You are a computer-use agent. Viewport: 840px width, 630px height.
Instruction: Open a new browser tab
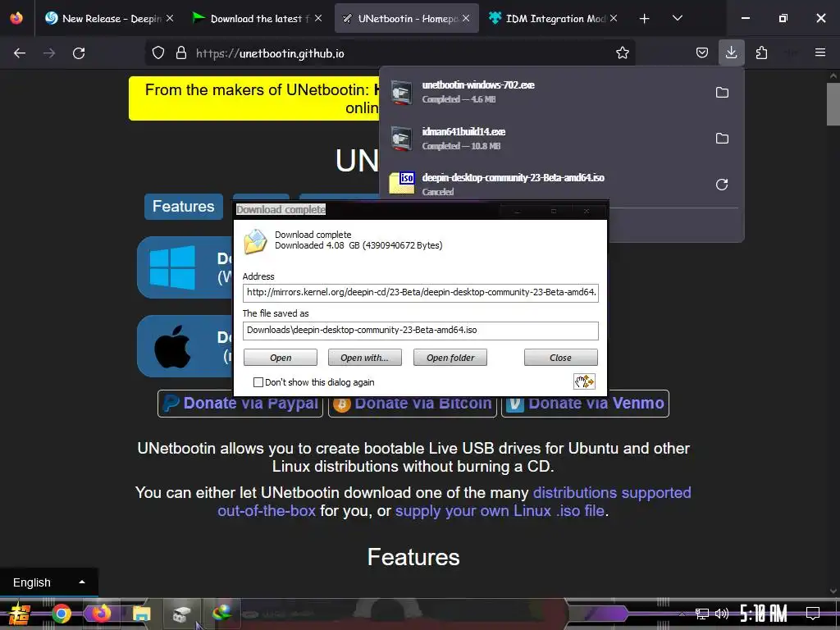click(x=644, y=18)
